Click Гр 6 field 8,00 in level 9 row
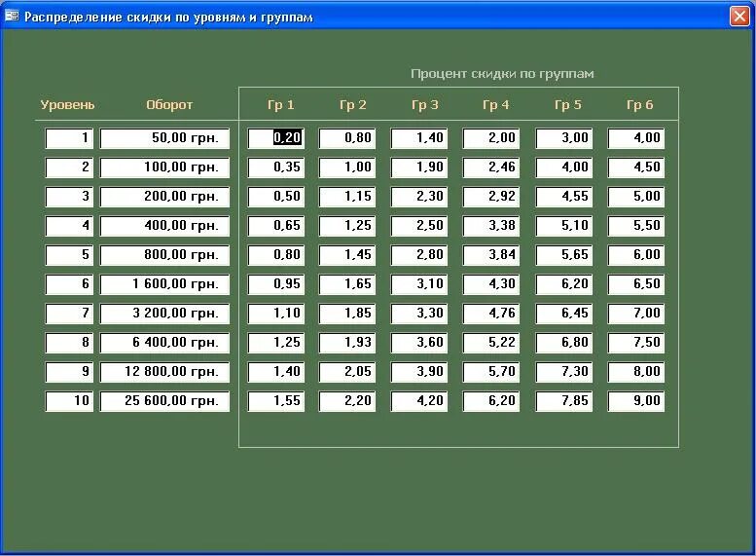This screenshot has width=756, height=556. point(636,372)
